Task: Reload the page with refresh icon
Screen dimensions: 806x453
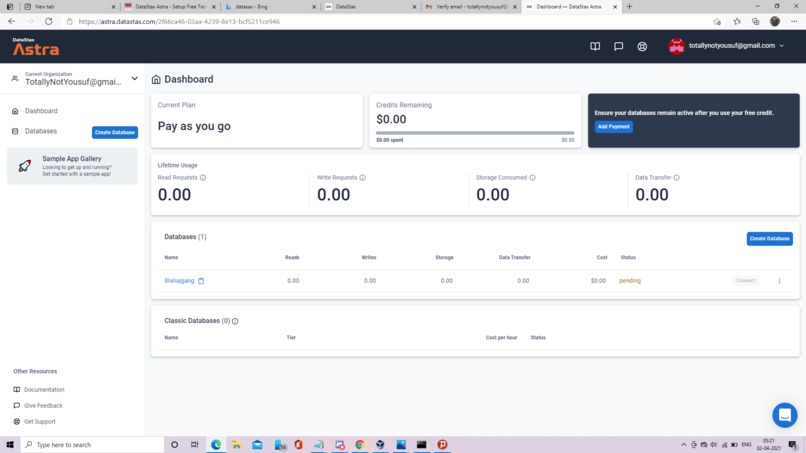Action: pyautogui.click(x=48, y=22)
